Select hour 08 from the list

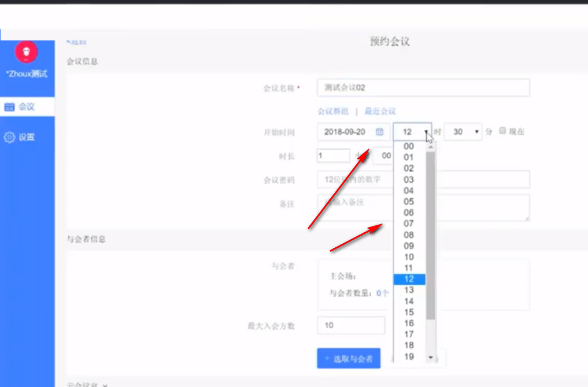[x=409, y=235]
